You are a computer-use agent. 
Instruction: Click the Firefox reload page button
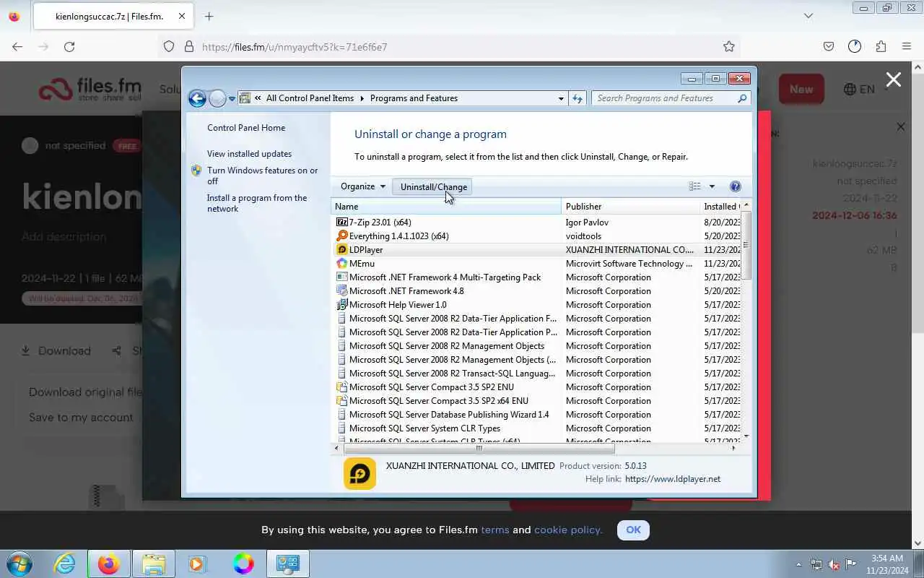(x=69, y=46)
